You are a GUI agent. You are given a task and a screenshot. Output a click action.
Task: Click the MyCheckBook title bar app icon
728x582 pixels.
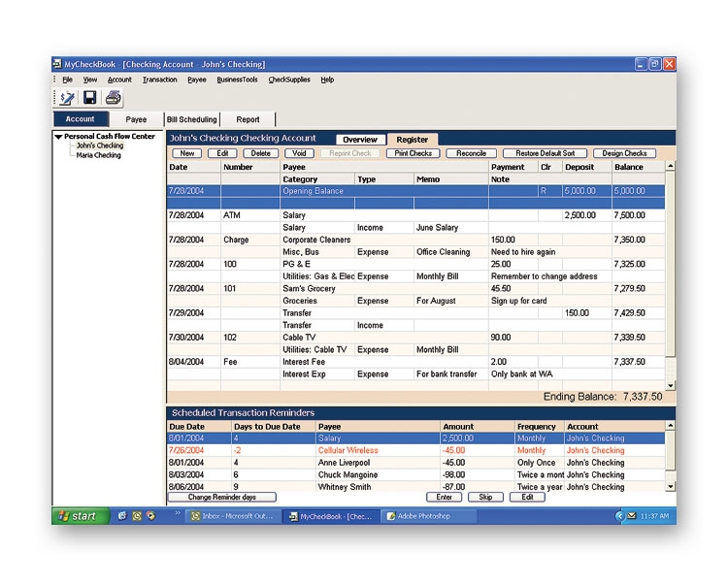(57, 64)
